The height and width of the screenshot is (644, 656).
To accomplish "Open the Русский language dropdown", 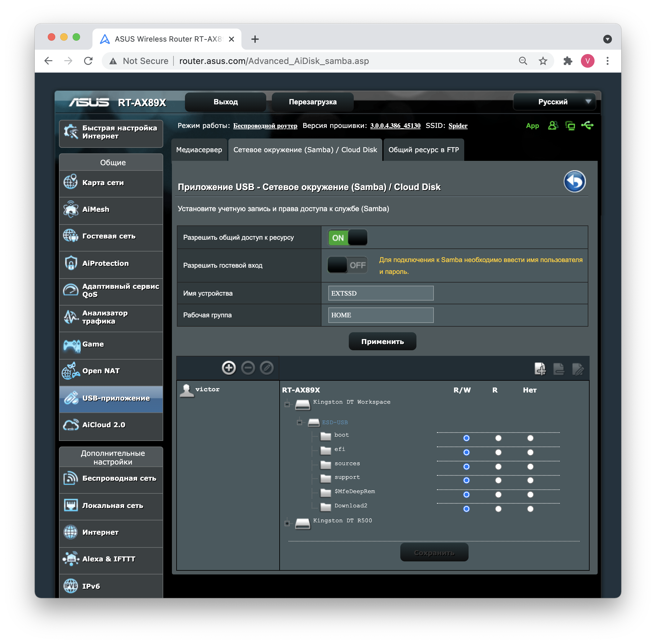I will point(554,102).
